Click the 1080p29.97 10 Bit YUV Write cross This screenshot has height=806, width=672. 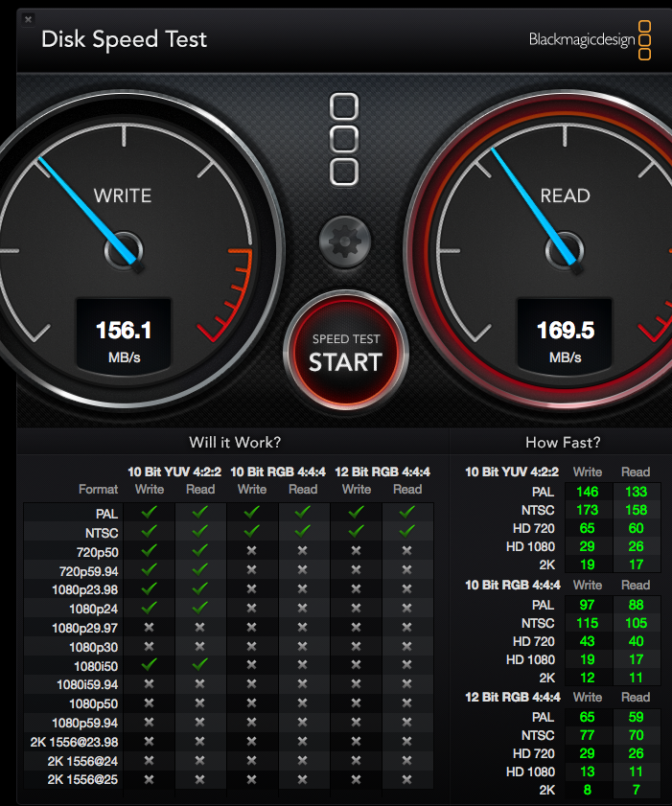pyautogui.click(x=150, y=627)
